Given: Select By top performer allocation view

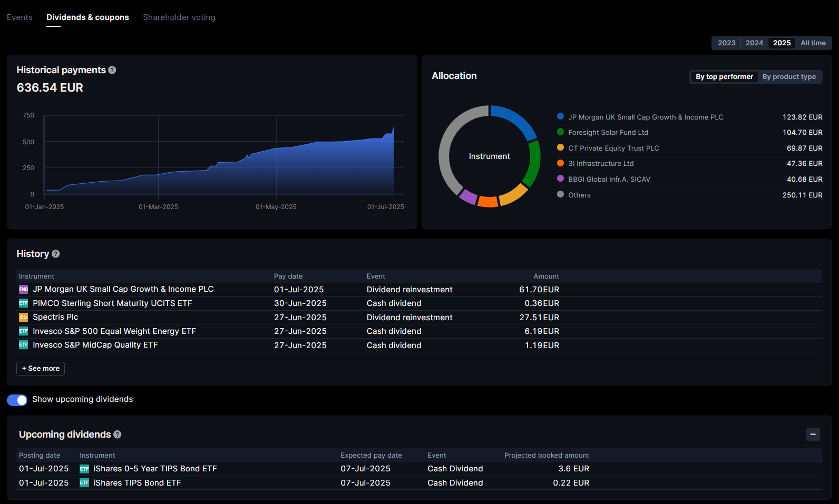Looking at the screenshot, I should pos(724,77).
